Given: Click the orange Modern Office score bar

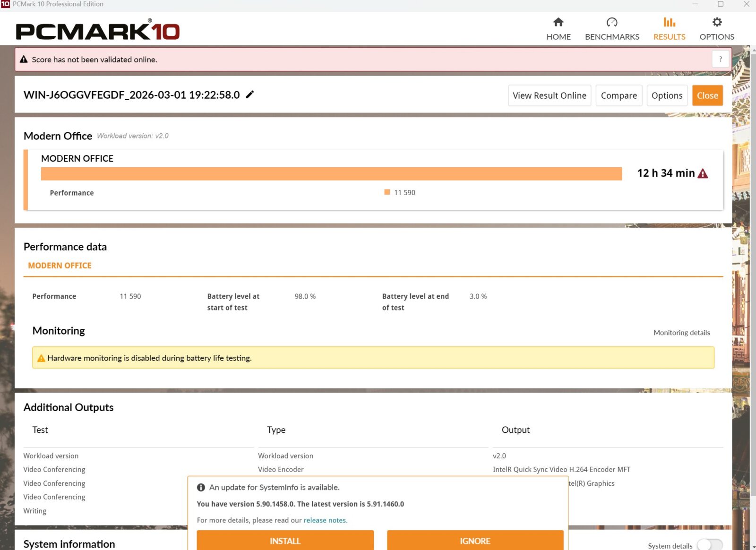Looking at the screenshot, I should (x=331, y=173).
